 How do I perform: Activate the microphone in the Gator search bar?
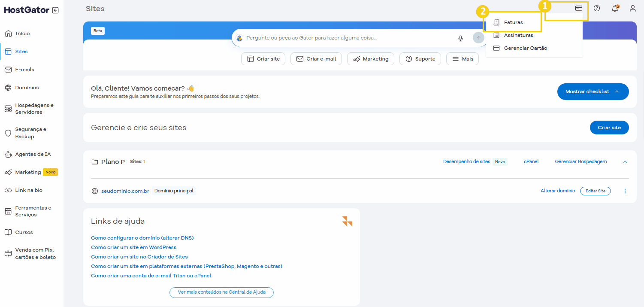click(460, 38)
